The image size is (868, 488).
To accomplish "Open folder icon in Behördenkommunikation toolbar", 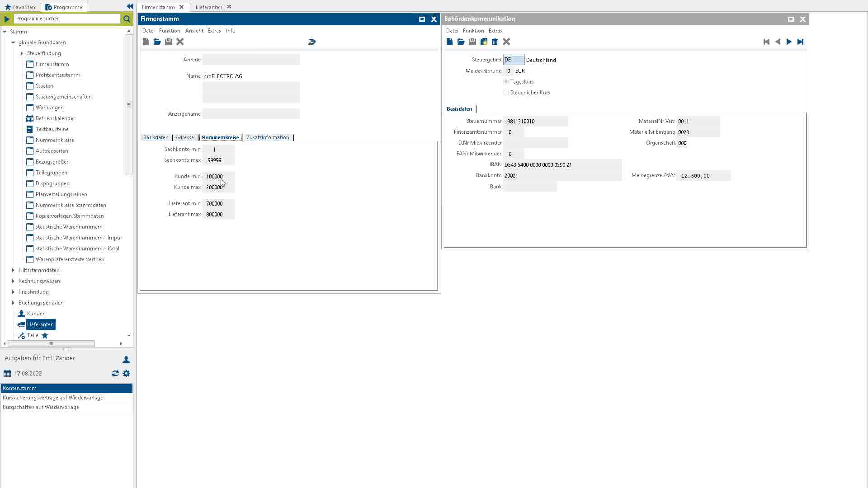I will click(461, 42).
